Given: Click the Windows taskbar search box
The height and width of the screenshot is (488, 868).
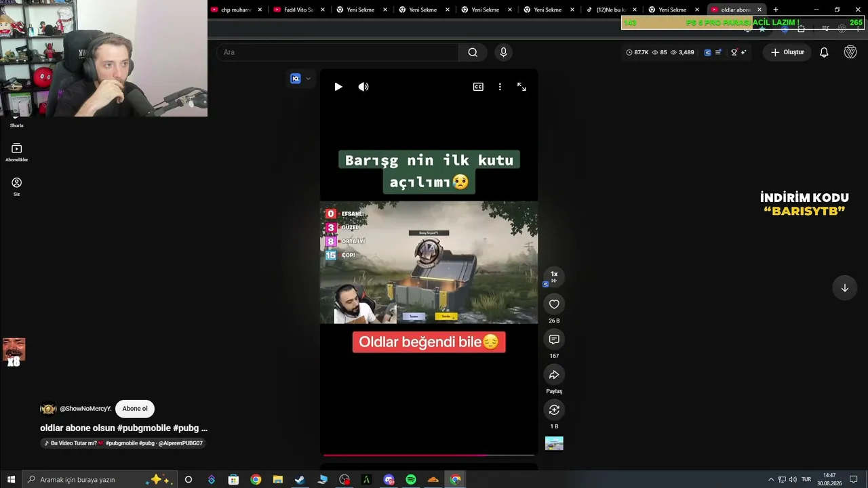Looking at the screenshot, I should [99, 480].
